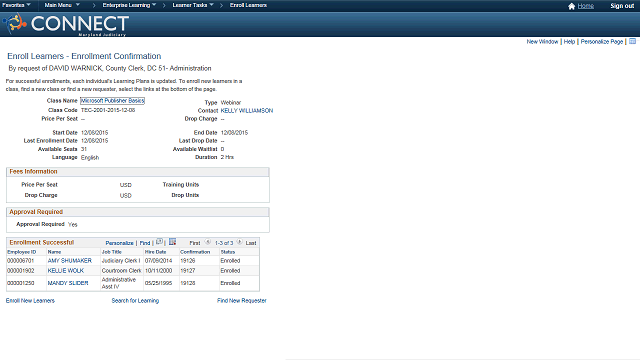Click Enroll New Learners link
Viewport: 640px width, 360px height.
pyautogui.click(x=30, y=301)
